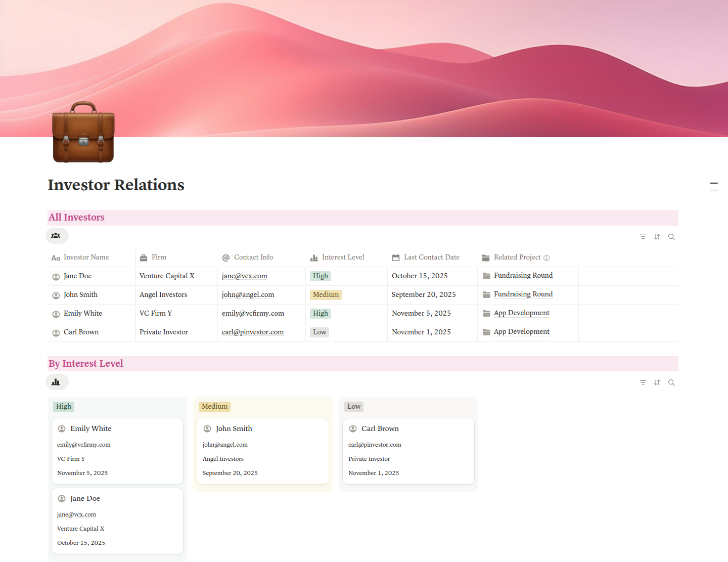The width and height of the screenshot is (728, 562).
Task: Click the Interest Level column header
Action: tap(347, 257)
